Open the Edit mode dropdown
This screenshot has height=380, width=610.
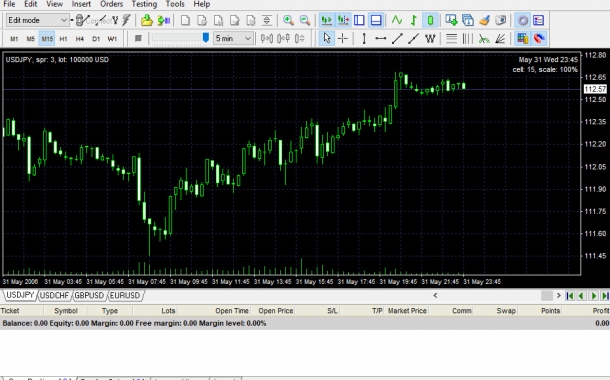coord(37,20)
